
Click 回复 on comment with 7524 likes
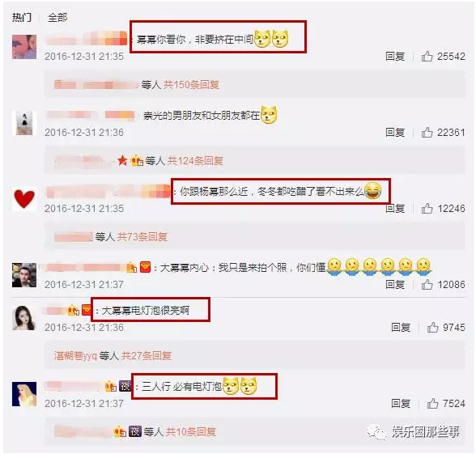[401, 403]
